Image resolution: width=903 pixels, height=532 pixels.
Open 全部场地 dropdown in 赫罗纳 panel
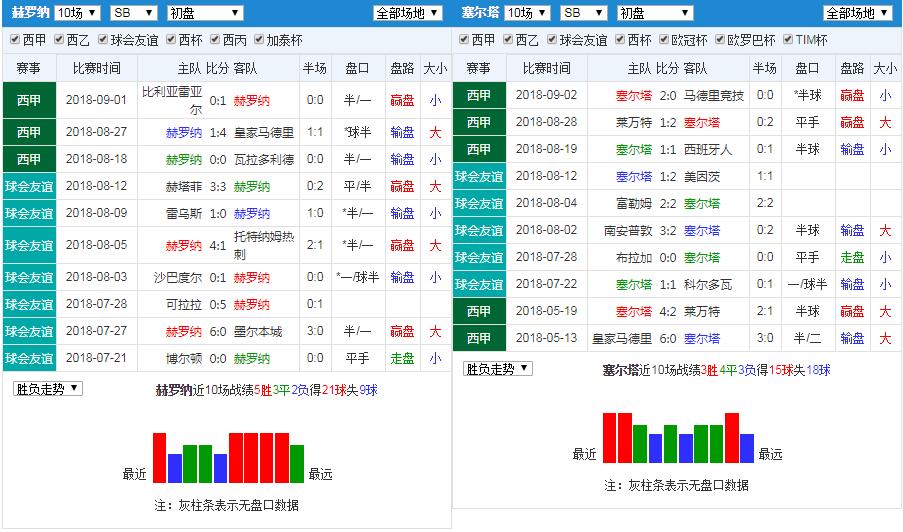[x=408, y=13]
